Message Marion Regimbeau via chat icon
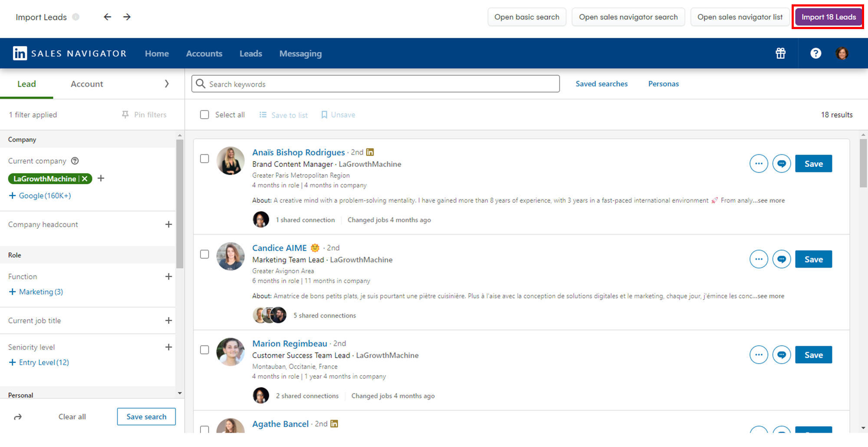This screenshot has height=447, width=868. [782, 355]
